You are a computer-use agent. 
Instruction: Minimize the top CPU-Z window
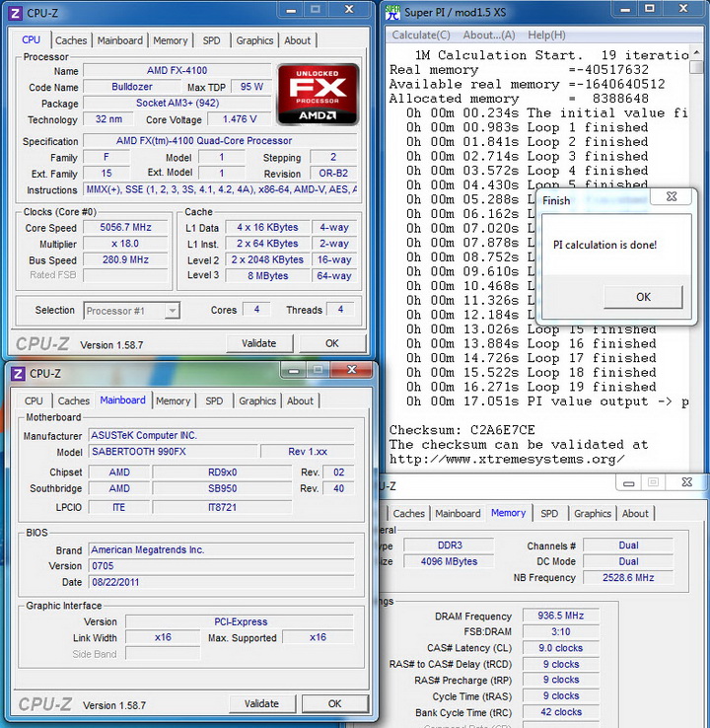[x=291, y=10]
